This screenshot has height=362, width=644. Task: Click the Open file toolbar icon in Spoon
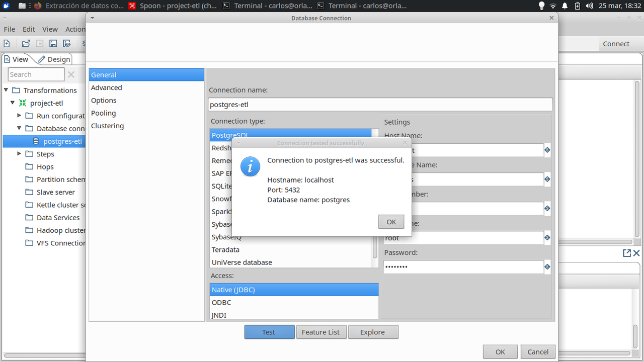tap(26, 44)
